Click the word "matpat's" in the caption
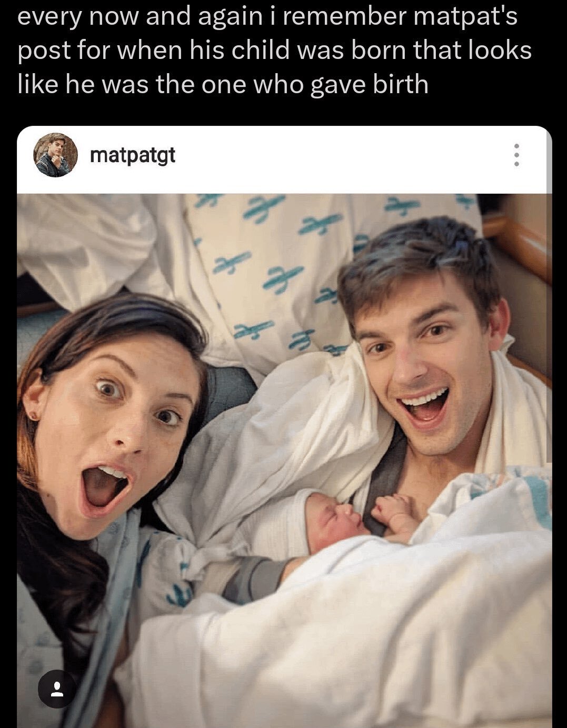567x728 pixels. (x=465, y=17)
